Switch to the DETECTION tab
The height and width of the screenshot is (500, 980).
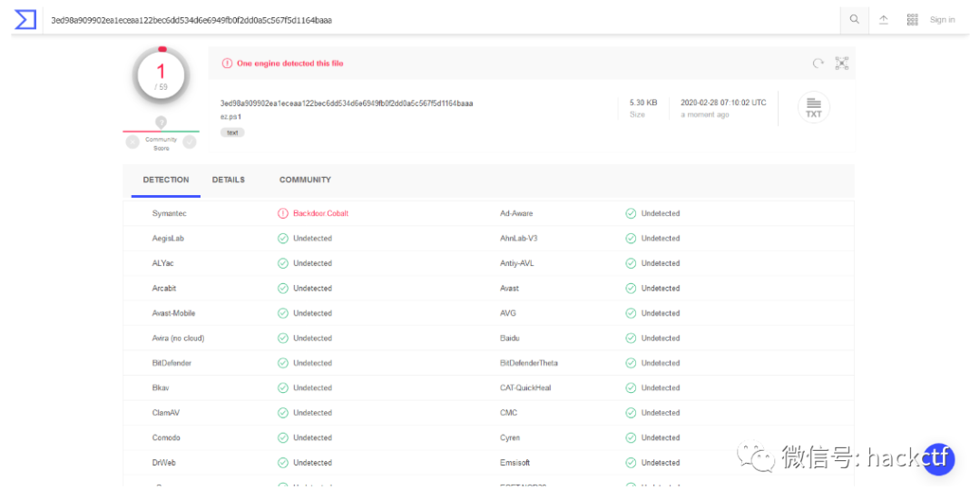[x=166, y=180]
